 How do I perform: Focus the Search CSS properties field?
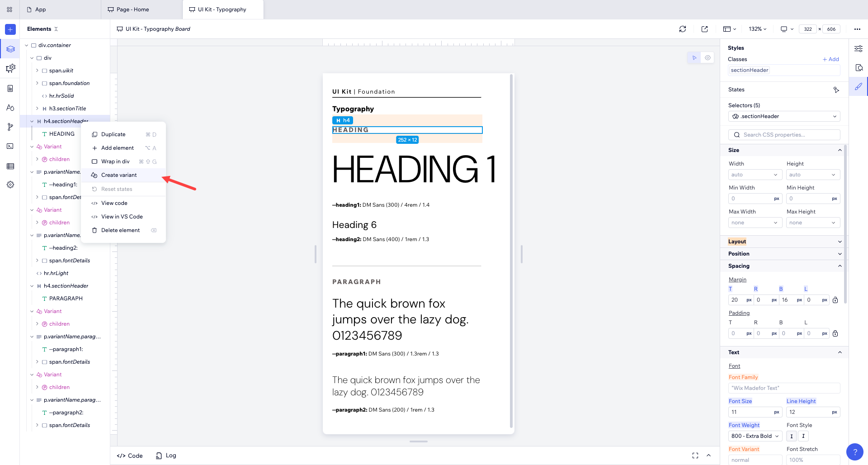point(784,135)
